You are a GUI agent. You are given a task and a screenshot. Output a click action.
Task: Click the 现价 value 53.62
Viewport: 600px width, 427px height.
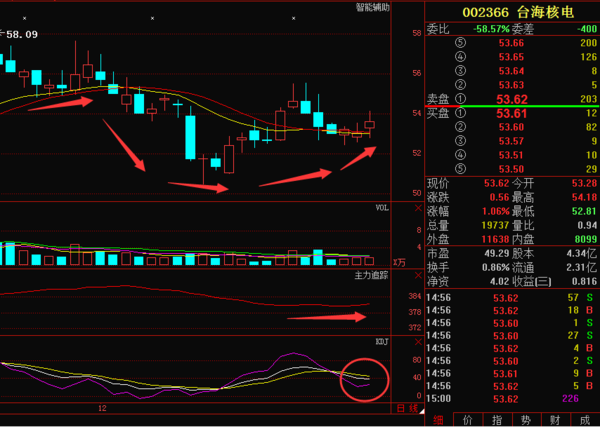(497, 183)
